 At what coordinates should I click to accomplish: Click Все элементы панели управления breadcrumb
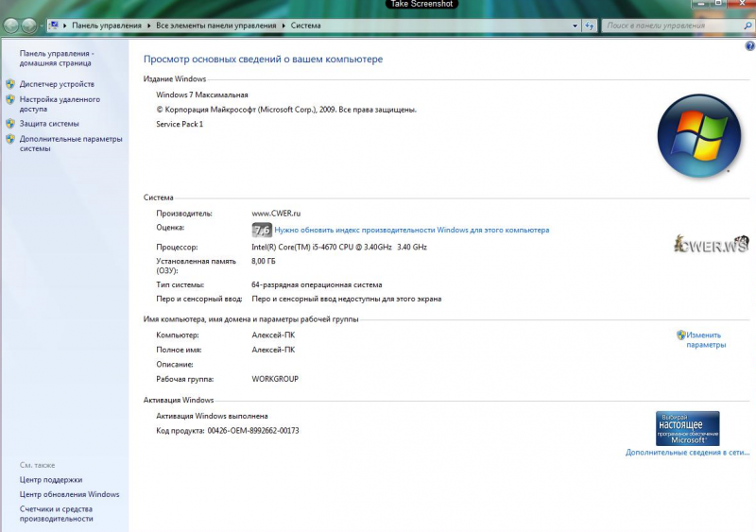tap(216, 26)
